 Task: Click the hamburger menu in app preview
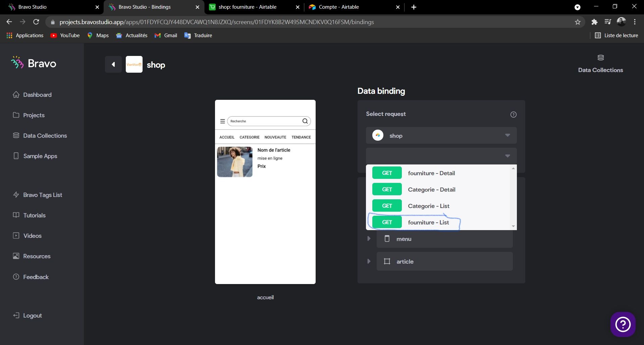point(222,121)
